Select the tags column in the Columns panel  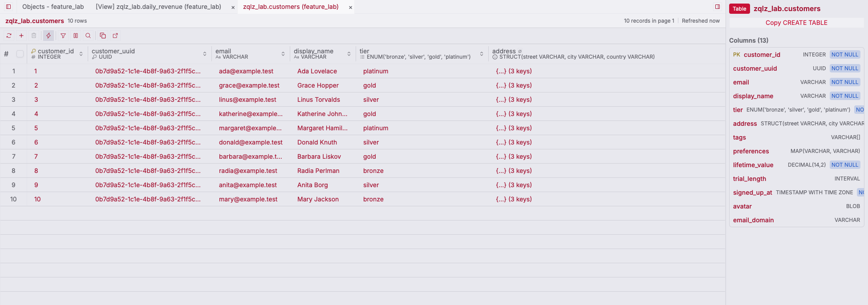739,137
